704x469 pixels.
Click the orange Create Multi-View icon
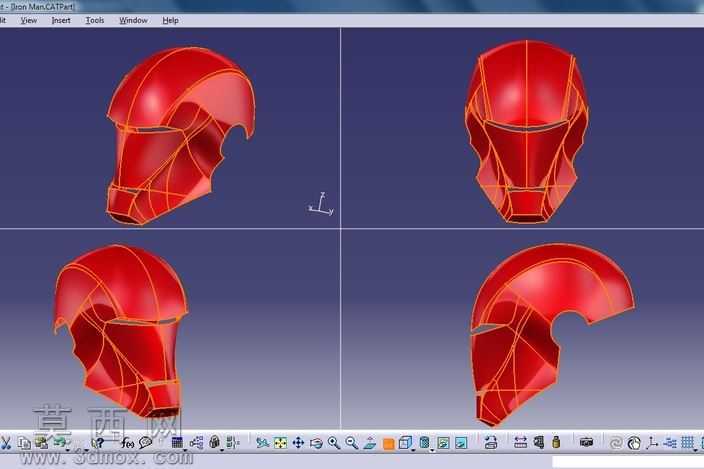point(389,444)
